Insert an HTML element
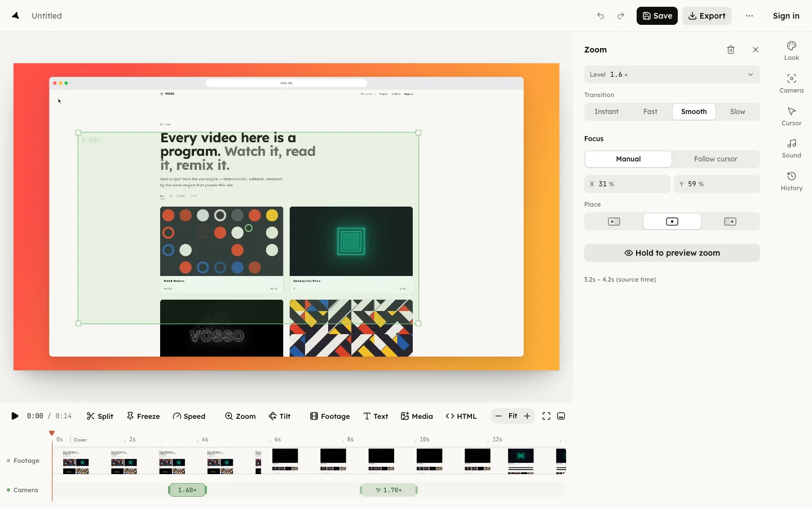This screenshot has height=508, width=812. click(461, 416)
